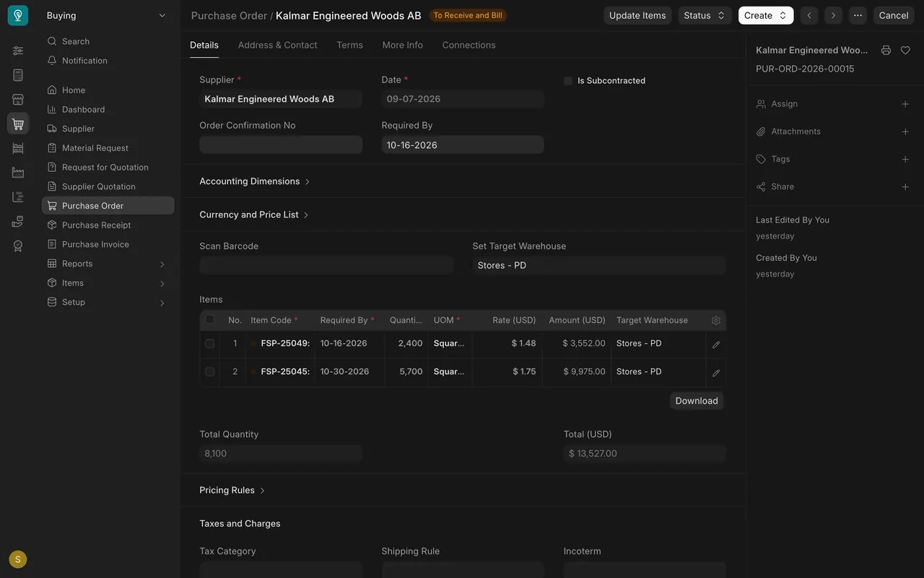The height and width of the screenshot is (578, 924).
Task: Open the Selling store icon in rail
Action: pyautogui.click(x=18, y=99)
